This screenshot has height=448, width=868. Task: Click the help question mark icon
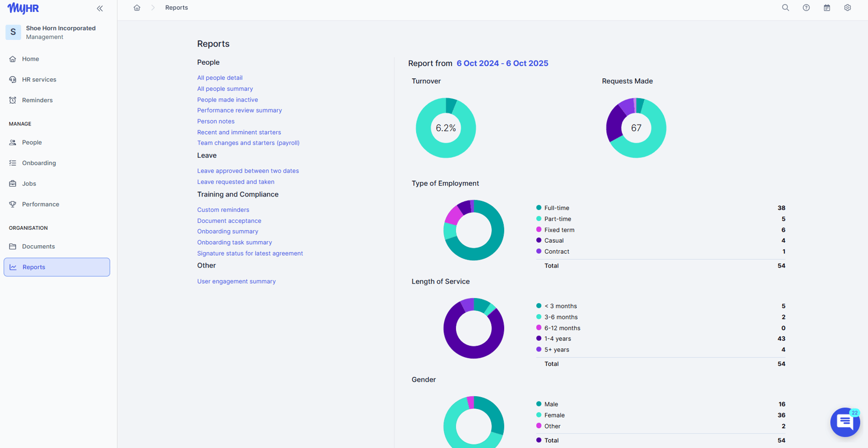(806, 8)
